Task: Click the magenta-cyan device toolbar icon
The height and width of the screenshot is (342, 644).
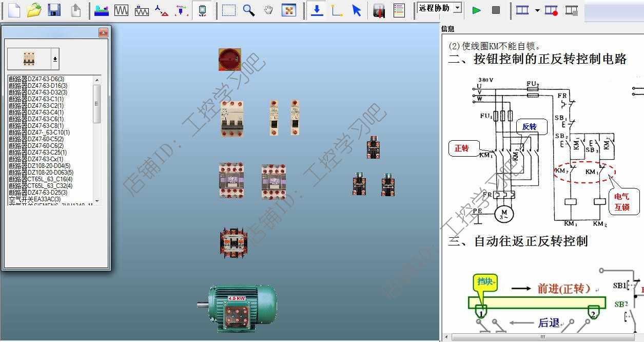Action: tap(181, 10)
